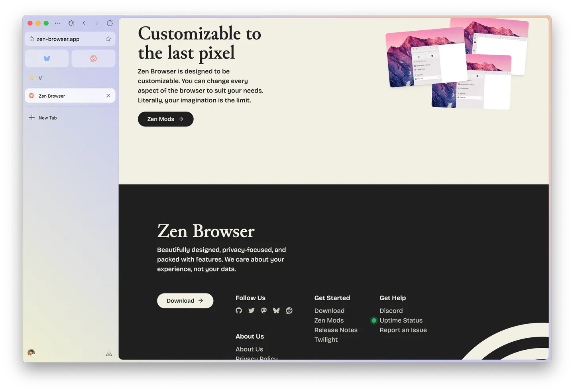Click the profile avatar in sidebar
Viewport: 574px width, 392px height.
click(31, 353)
